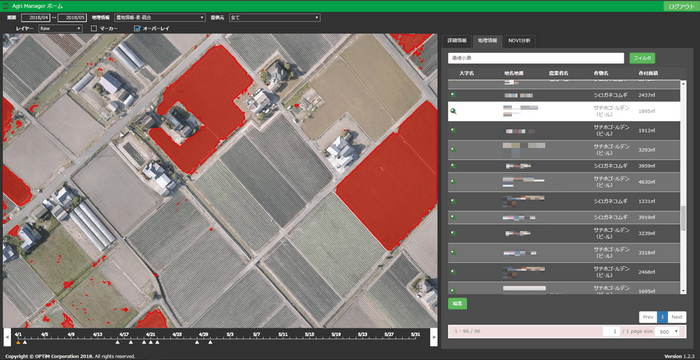Click timeline scroll-right arrow
Screen dimensions: 700x360
(433, 337)
